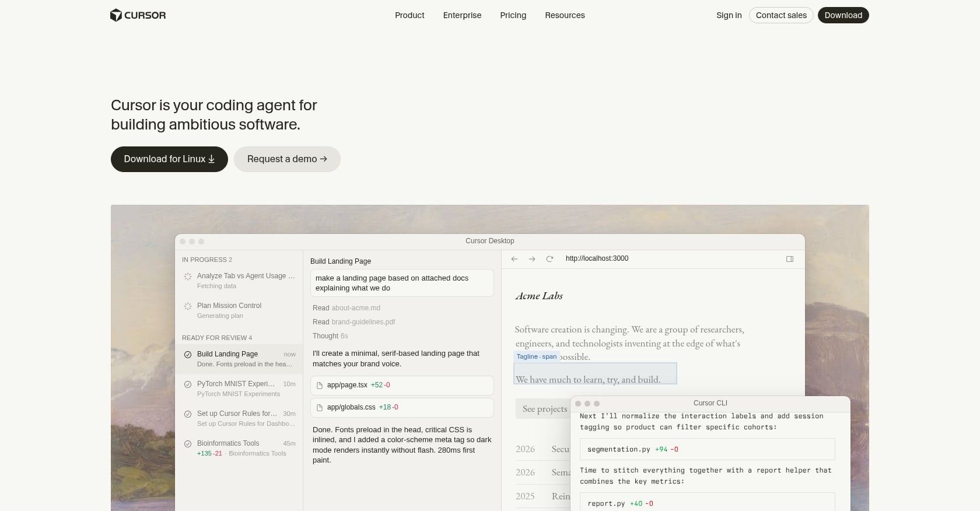Open the app/page.tsx file change
Viewport: 980px width, 511px height.
(x=402, y=386)
